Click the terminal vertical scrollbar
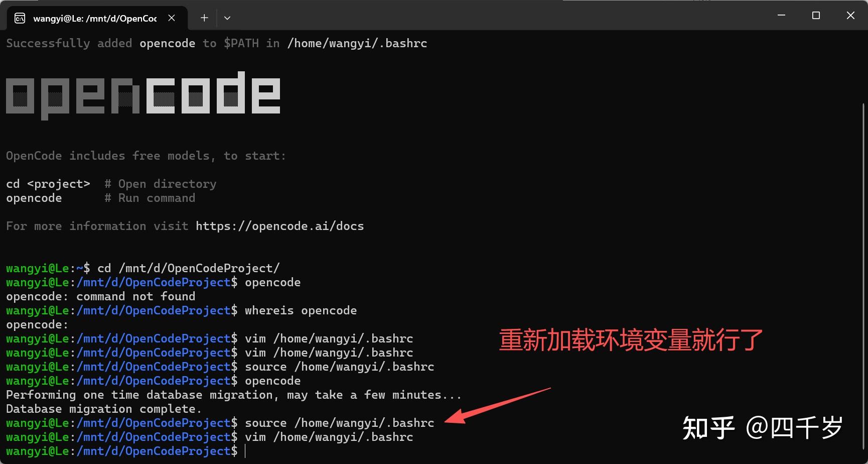Screen dimensions: 868x464 coord(863,276)
